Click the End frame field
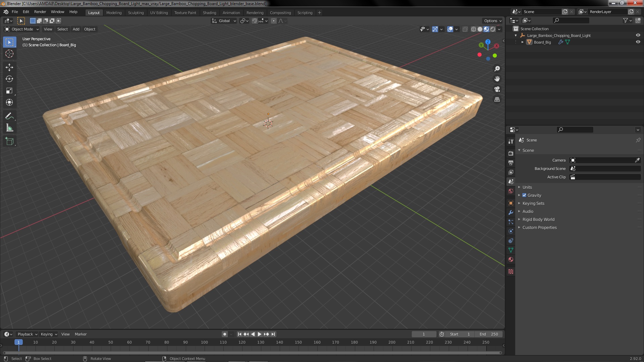Viewport: 644px width, 362px height. (489, 334)
